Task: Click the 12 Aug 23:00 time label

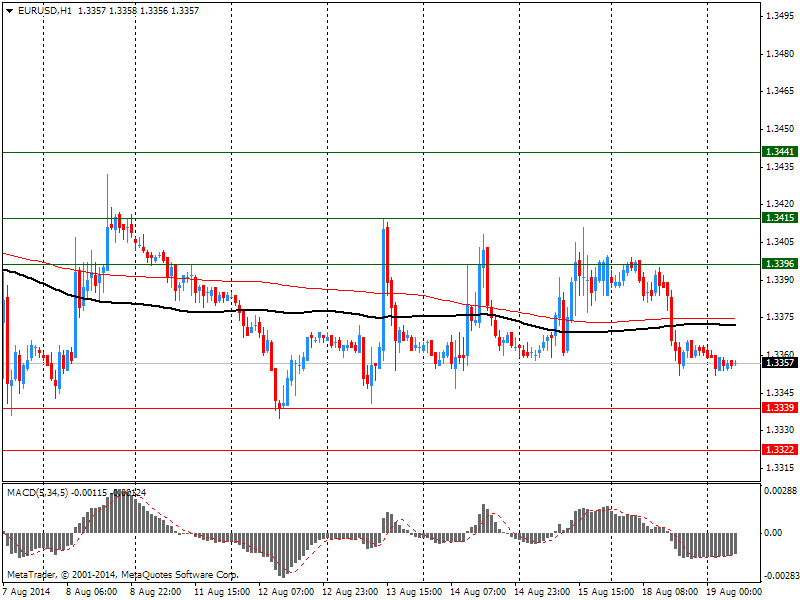Action: pos(350,592)
